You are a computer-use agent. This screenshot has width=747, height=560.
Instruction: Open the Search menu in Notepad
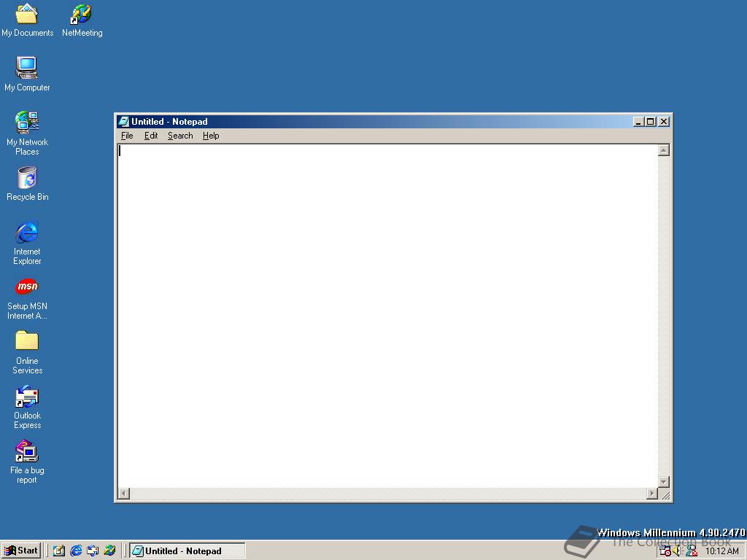pyautogui.click(x=180, y=136)
